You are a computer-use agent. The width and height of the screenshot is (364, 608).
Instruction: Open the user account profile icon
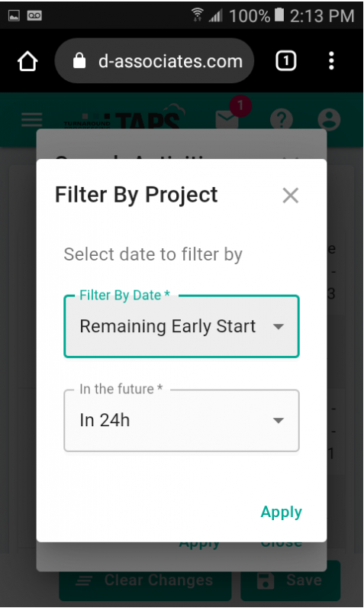pyautogui.click(x=329, y=119)
